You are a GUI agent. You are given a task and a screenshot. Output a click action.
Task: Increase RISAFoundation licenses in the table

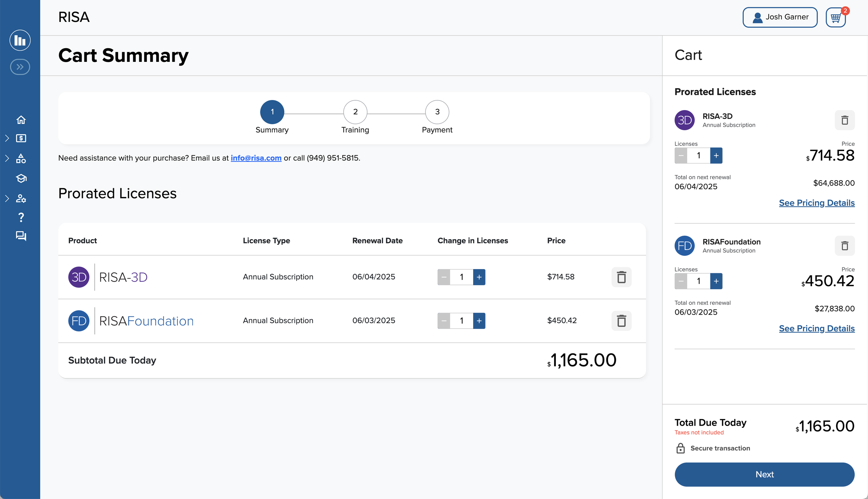(479, 321)
